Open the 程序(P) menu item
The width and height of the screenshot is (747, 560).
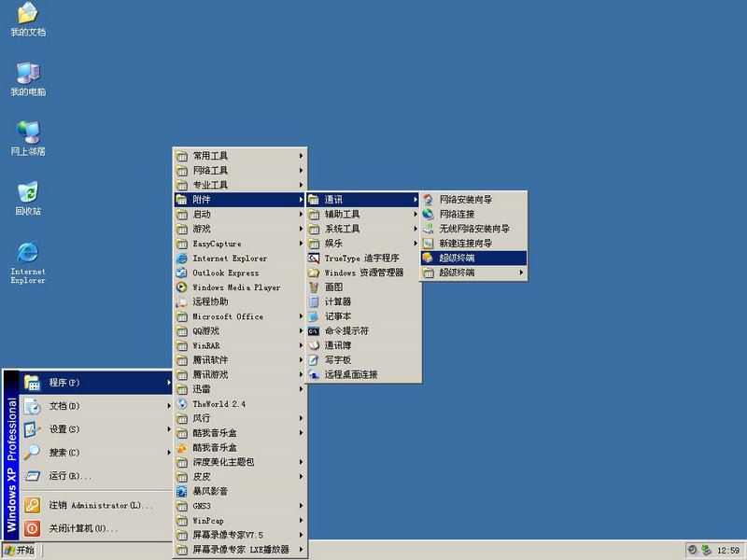pos(96,383)
